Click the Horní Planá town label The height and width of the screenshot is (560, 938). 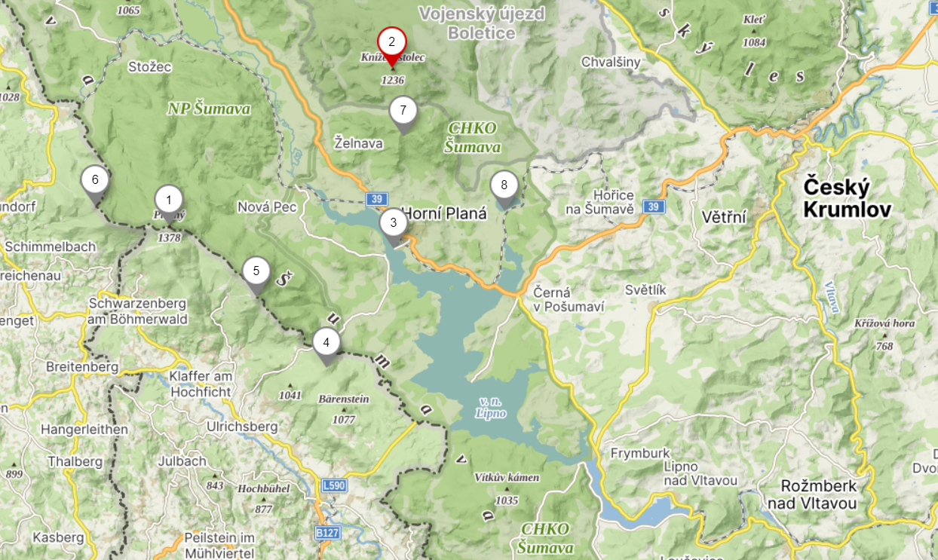tap(444, 213)
